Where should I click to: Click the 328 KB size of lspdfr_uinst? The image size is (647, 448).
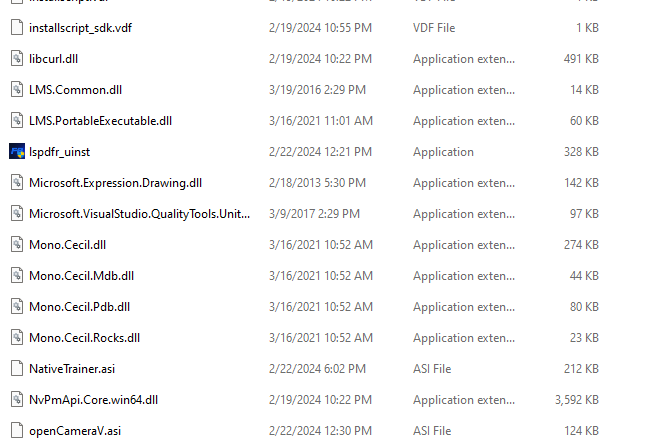[x=581, y=152]
